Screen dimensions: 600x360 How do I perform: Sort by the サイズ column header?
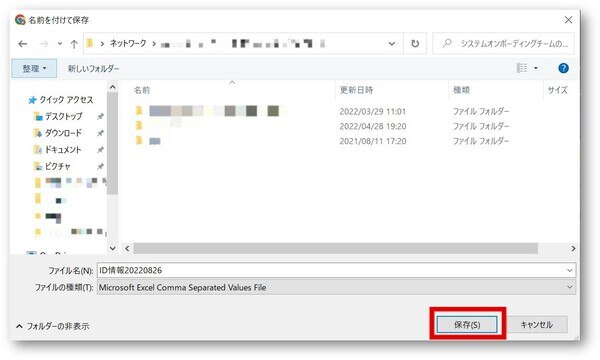coord(558,90)
